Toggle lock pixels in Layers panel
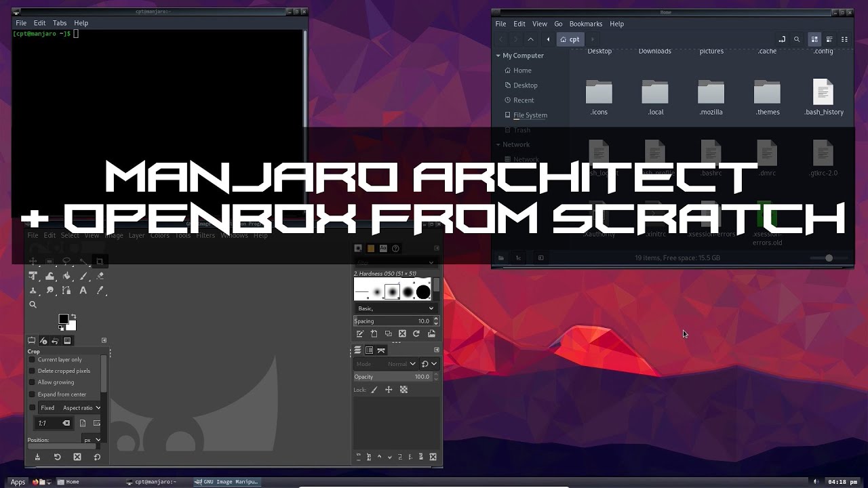This screenshot has width=868, height=488. tap(374, 390)
